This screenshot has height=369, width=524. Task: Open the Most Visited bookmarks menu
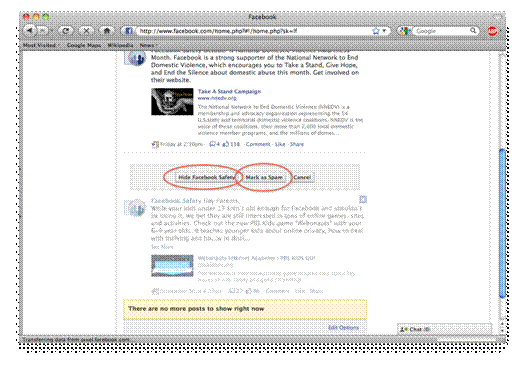[x=41, y=45]
